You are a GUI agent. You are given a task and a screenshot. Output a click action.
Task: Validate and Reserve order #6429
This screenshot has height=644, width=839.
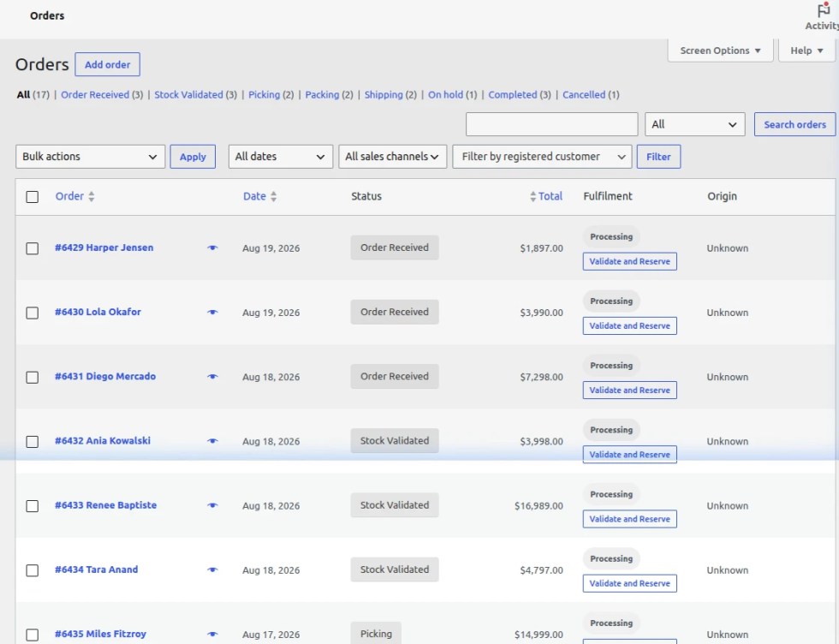[x=630, y=261]
